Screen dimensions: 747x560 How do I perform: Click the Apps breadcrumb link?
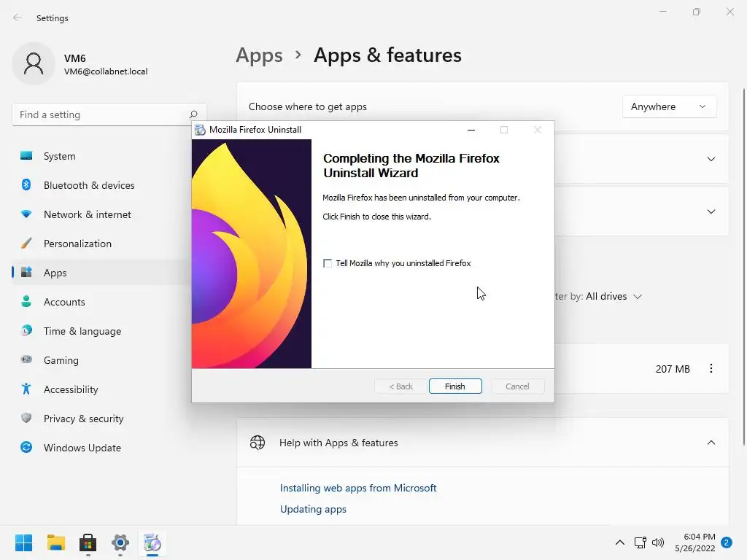259,55
